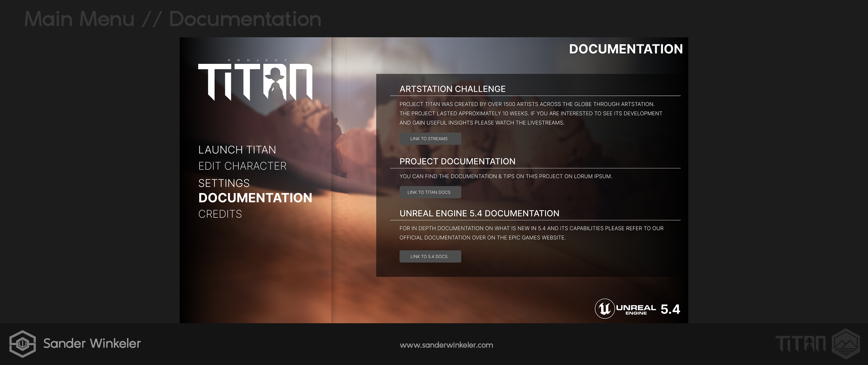The width and height of the screenshot is (868, 365).
Task: Click the Unreal Engine 5.4 Documentation heading
Action: (x=479, y=214)
